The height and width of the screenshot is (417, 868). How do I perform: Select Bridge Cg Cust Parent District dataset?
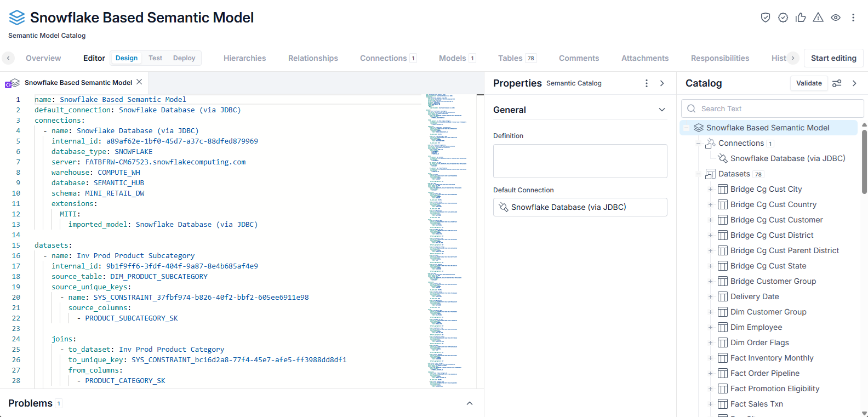coord(785,250)
